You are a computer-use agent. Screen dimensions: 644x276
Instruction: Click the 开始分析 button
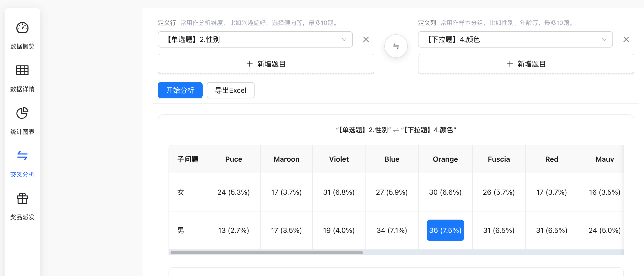[180, 90]
